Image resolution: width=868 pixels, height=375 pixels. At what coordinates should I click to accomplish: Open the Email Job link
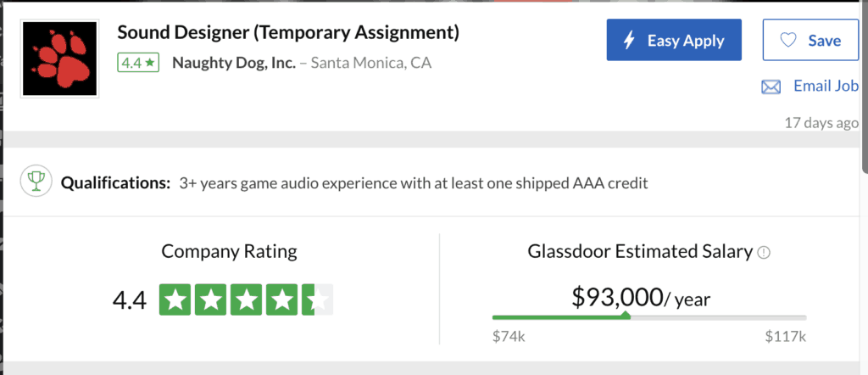826,86
